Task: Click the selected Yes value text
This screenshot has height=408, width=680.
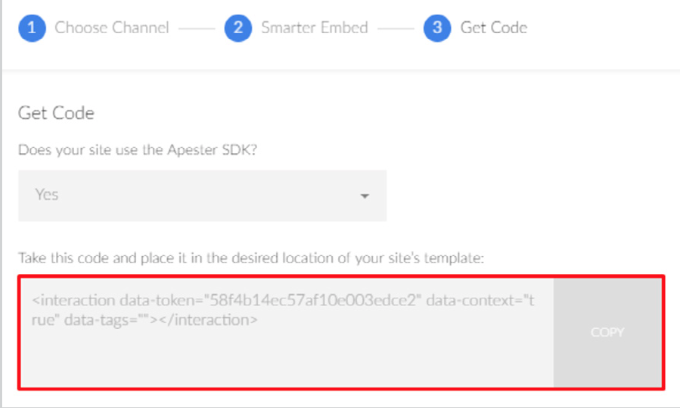Action: [47, 195]
